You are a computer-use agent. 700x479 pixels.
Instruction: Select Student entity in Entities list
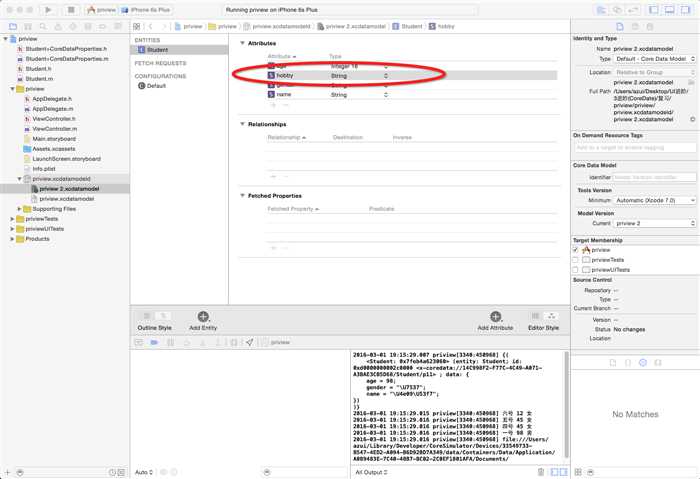tap(179, 50)
